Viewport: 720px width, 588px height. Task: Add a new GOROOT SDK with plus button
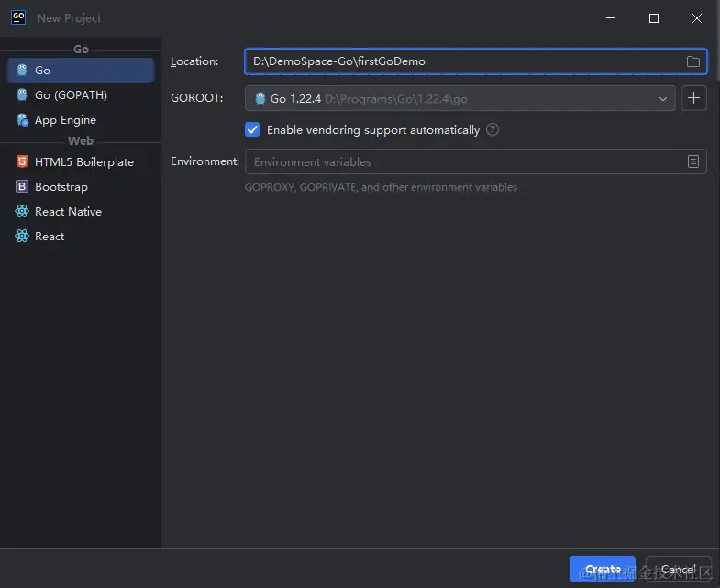coord(693,98)
